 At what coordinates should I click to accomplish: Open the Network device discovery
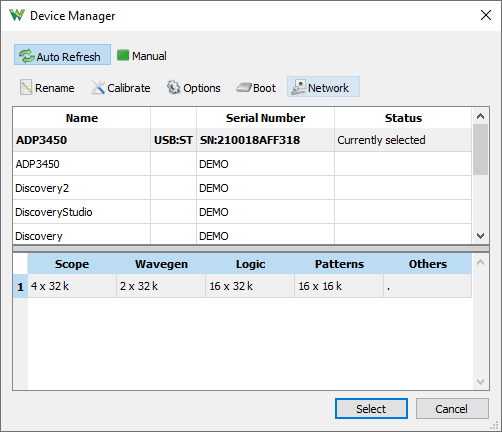(323, 87)
